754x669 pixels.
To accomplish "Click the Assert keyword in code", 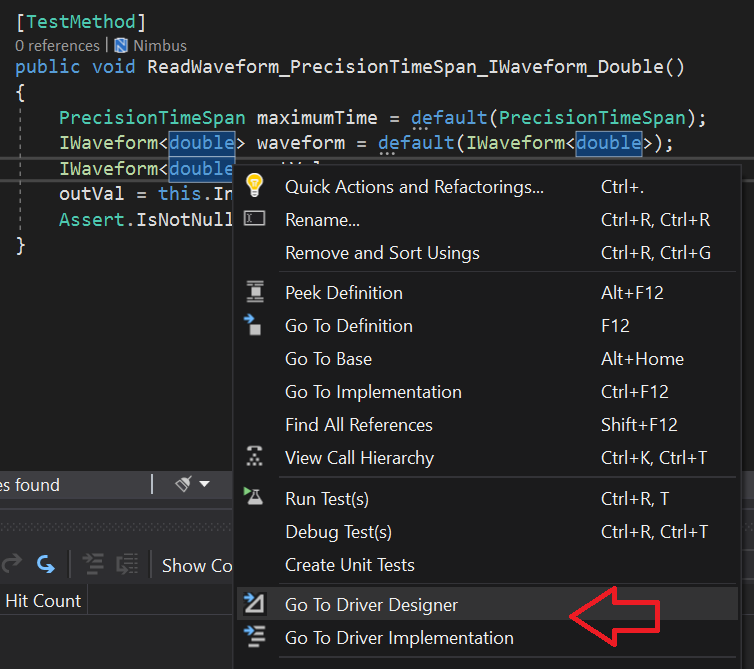I will pos(92,220).
